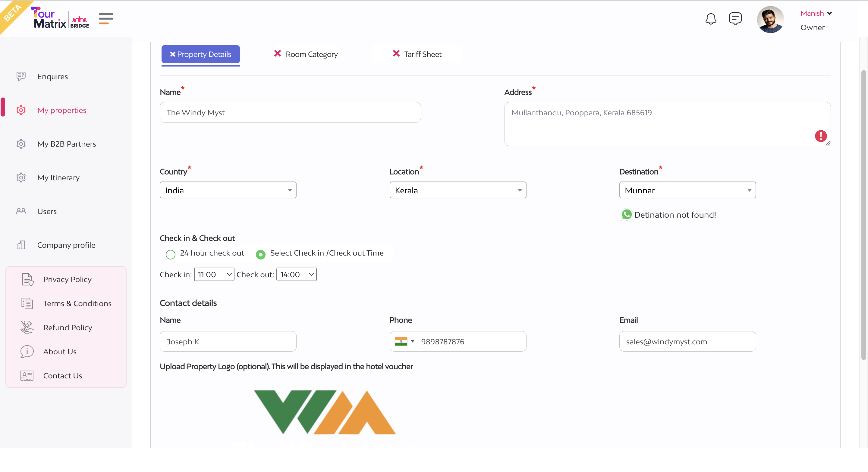Click the Enquires sidebar icon

click(21, 76)
